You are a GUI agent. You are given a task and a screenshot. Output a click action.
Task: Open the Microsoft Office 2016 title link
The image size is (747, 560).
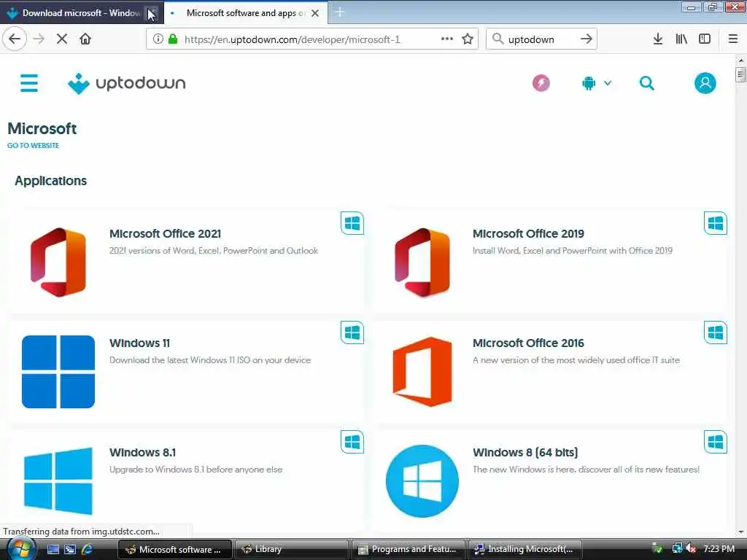[528, 343]
